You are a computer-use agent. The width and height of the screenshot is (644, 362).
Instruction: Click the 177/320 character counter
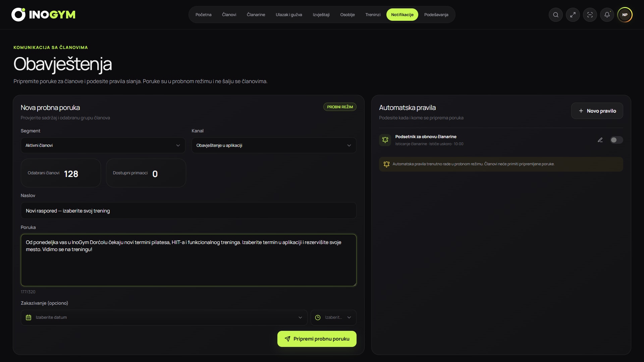(x=28, y=292)
